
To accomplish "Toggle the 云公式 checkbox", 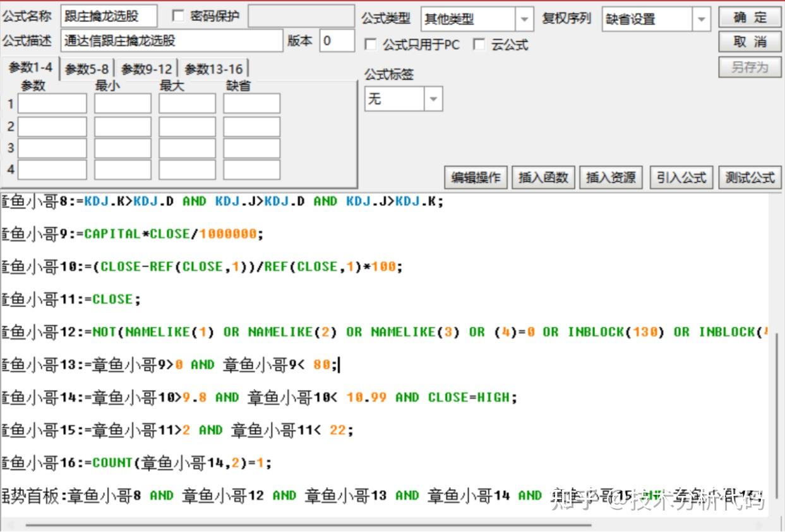I will click(x=479, y=45).
